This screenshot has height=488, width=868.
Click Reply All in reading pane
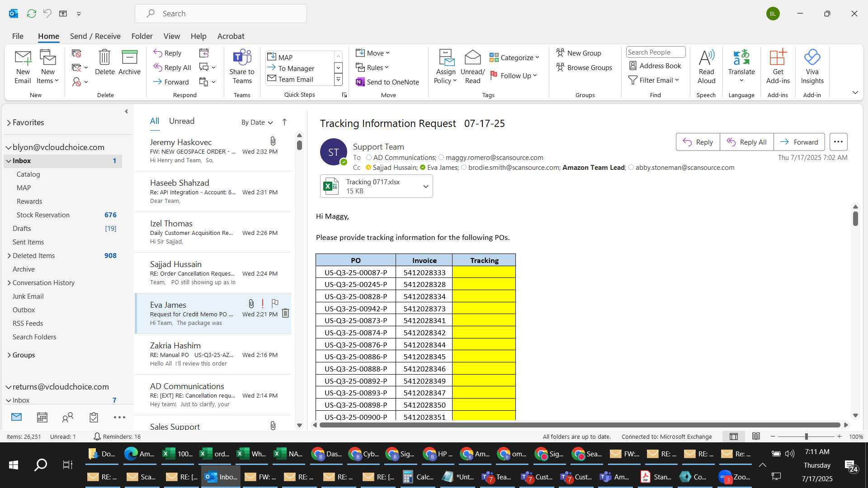coord(746,142)
